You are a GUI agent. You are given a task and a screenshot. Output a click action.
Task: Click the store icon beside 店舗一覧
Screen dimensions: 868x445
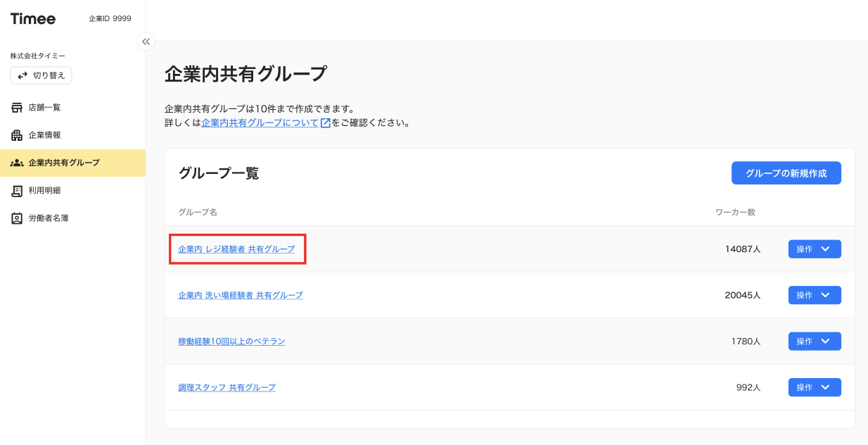point(17,108)
